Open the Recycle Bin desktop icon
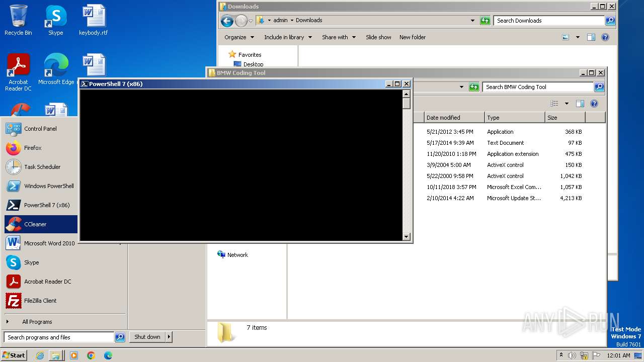This screenshot has width=644, height=362. [x=18, y=20]
